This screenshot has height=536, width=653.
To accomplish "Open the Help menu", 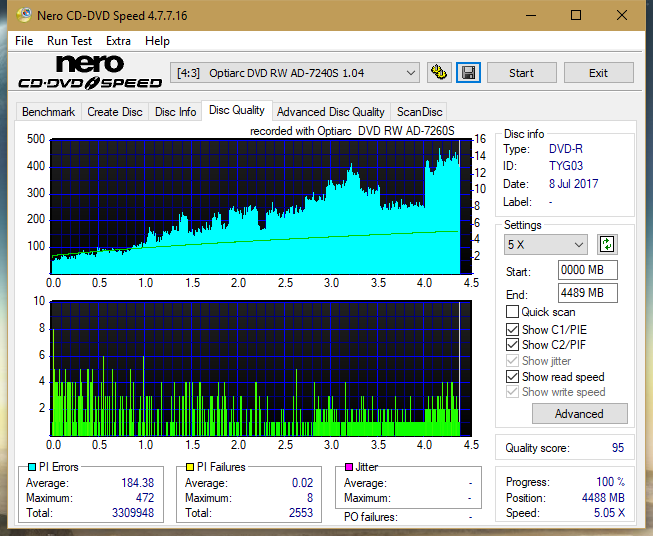I will [157, 41].
